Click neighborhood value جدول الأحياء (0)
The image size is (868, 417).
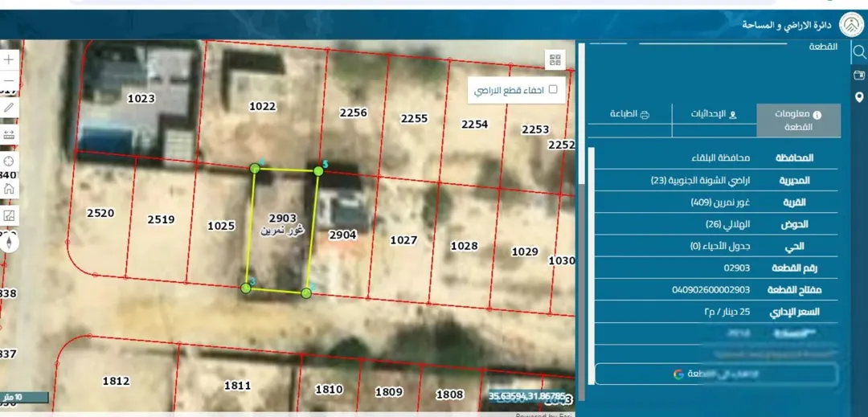[x=720, y=247]
